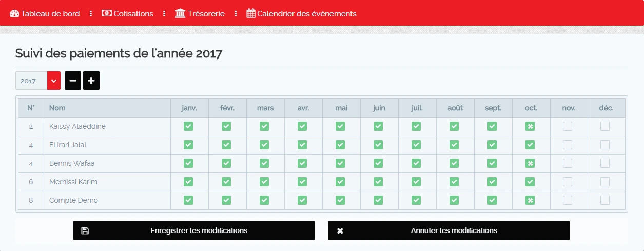The image size is (644, 251).
Task: Click the Cotisations money icon
Action: coord(107,13)
